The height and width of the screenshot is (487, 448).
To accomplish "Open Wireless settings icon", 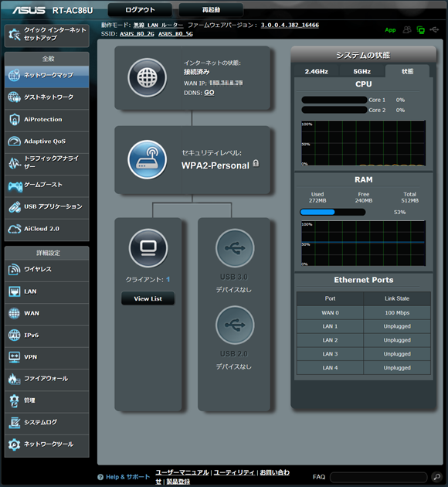I will [x=14, y=269].
